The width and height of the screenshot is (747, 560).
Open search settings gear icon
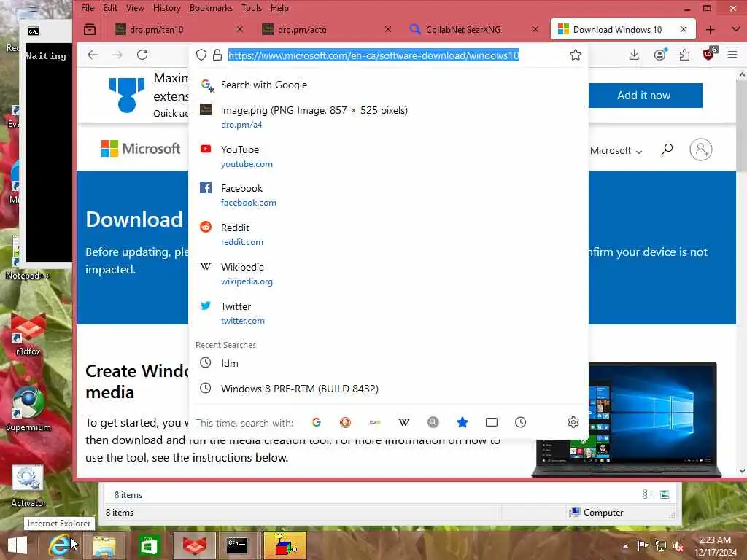(573, 422)
